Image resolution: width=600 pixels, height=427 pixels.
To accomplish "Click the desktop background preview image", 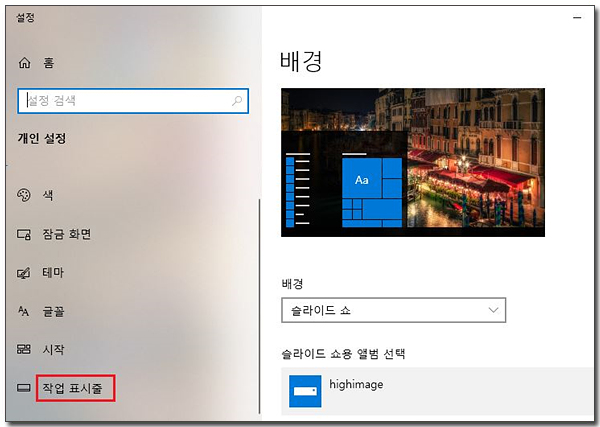I will tap(413, 162).
